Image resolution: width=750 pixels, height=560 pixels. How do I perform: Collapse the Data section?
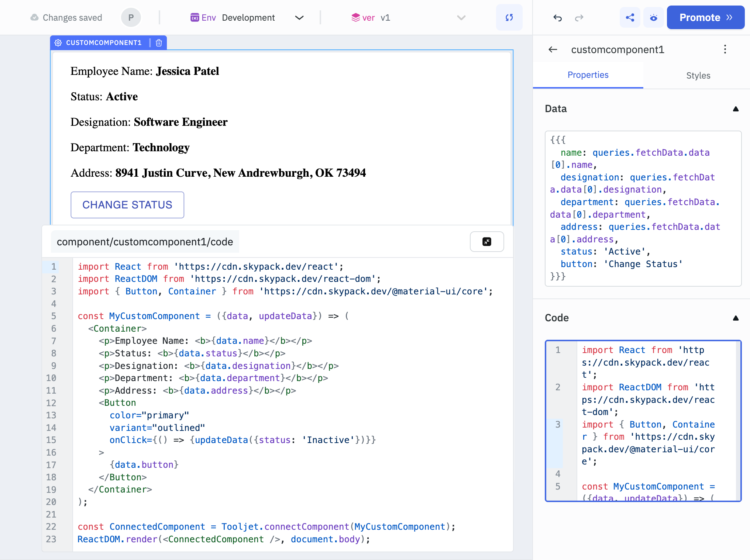point(736,108)
